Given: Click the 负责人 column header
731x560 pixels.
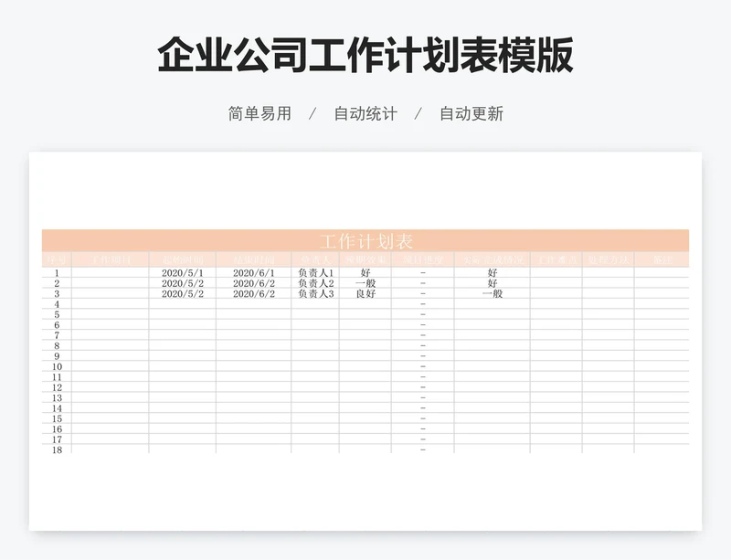Looking at the screenshot, I should (x=315, y=260).
